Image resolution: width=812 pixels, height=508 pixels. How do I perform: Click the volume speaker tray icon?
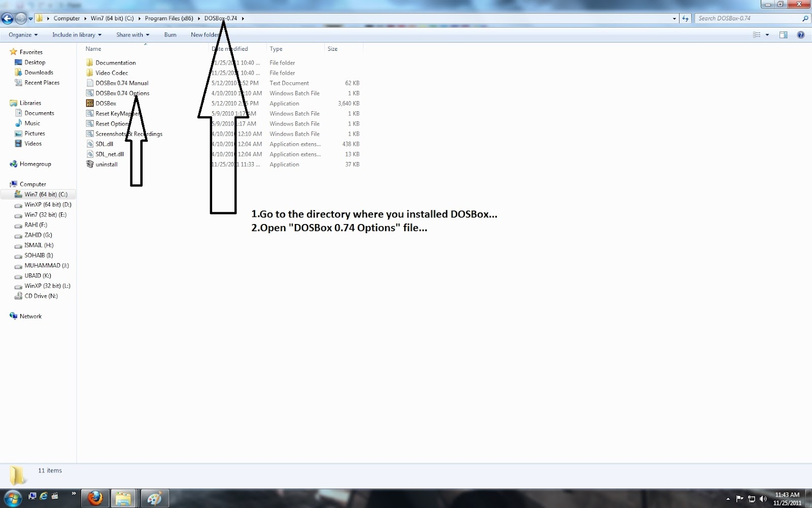coord(763,499)
